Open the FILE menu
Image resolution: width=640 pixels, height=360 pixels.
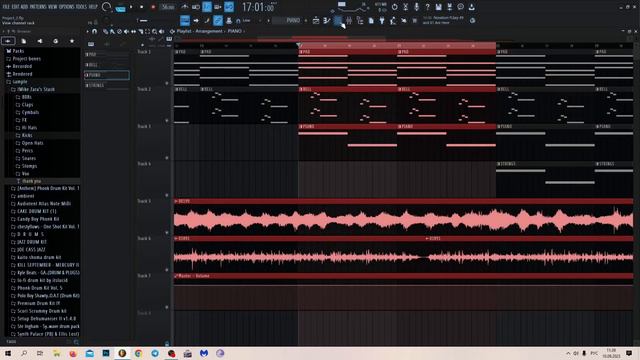click(6, 7)
